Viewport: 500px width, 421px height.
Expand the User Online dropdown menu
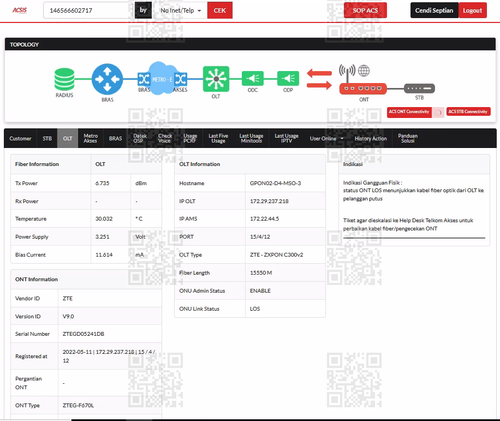(326, 138)
